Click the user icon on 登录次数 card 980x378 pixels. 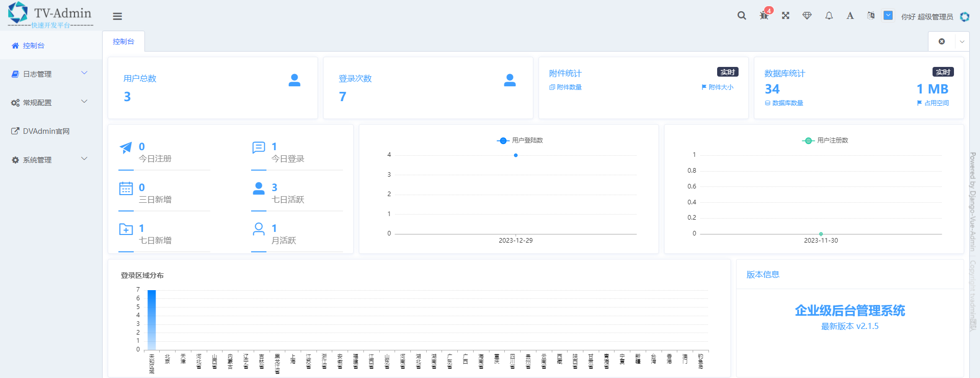pyautogui.click(x=510, y=80)
